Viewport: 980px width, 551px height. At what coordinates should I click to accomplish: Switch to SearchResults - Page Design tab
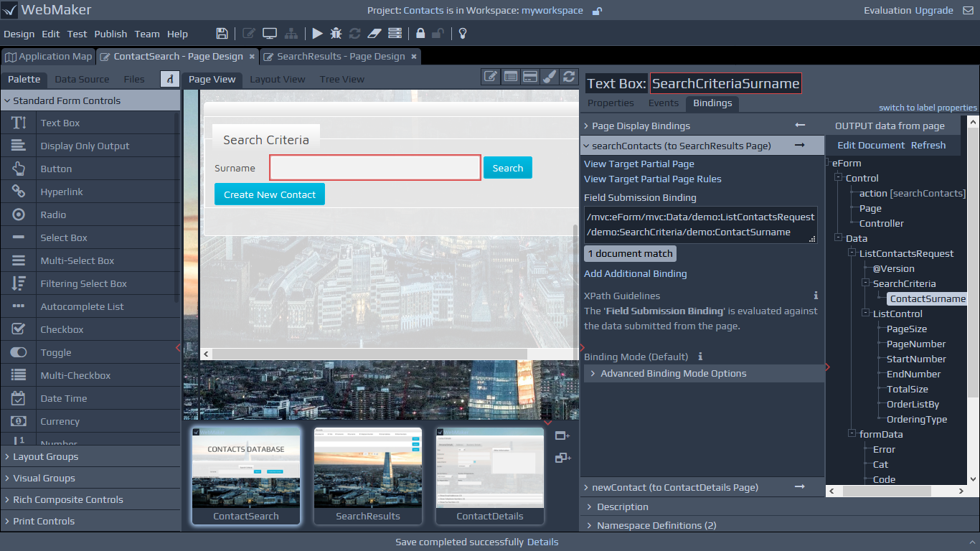pos(341,56)
